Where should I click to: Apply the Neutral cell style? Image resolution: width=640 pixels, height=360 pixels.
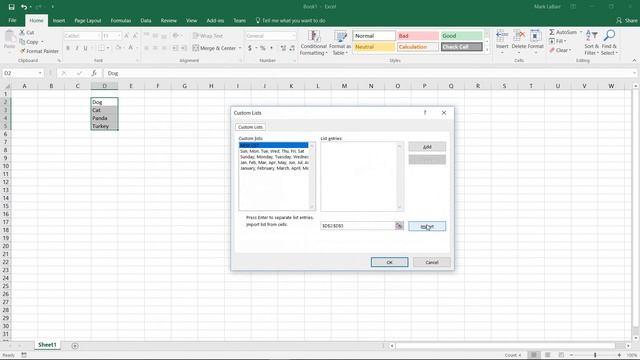[374, 47]
